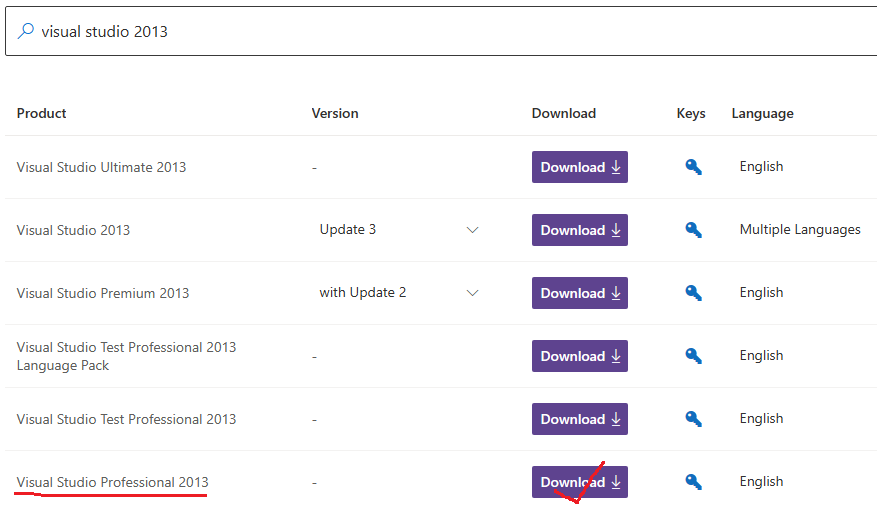The height and width of the screenshot is (508, 890).
Task: Click the Keys column header
Action: [x=691, y=114]
